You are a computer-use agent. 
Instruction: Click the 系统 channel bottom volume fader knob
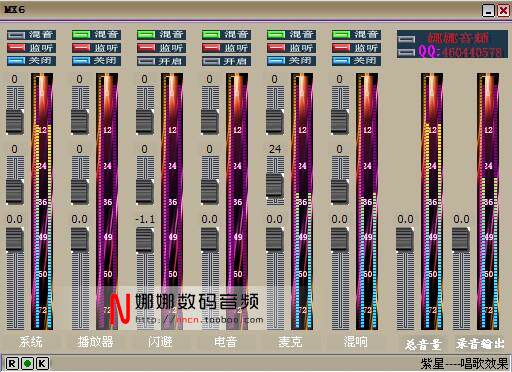pos(15,239)
